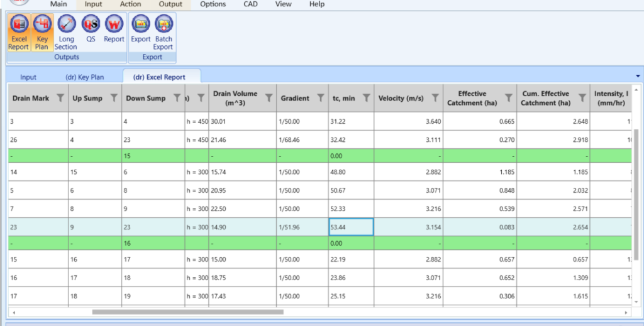Select Effective Catchment cell 0.848
The width and height of the screenshot is (644, 326).
click(480, 191)
